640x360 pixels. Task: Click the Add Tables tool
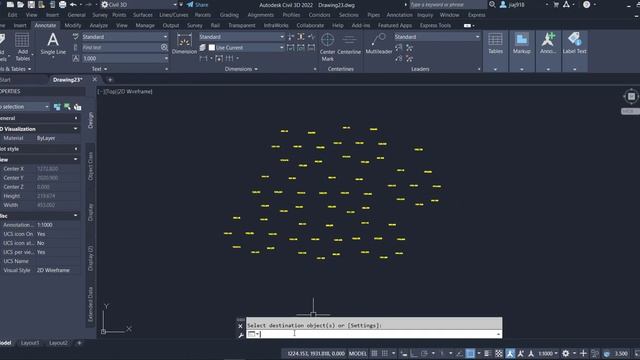[22, 47]
